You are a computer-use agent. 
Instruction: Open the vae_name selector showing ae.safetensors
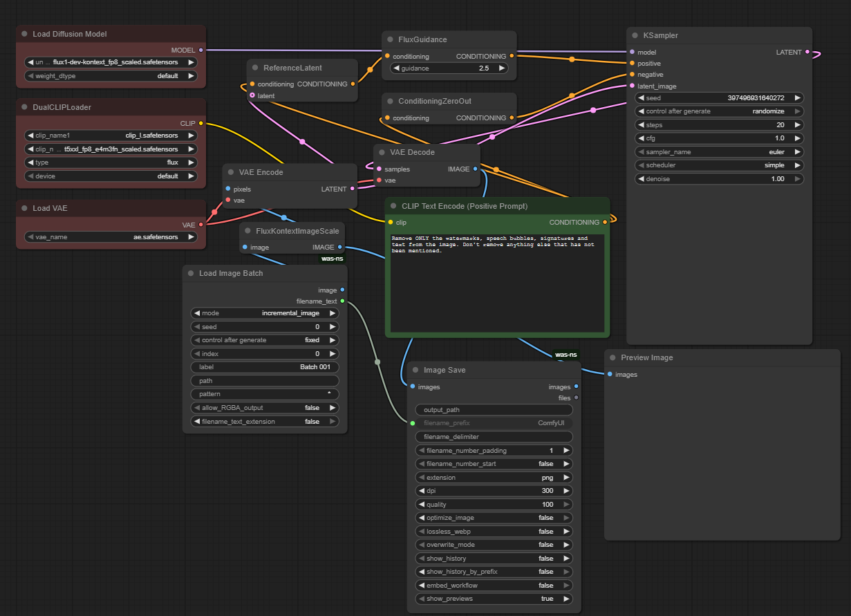pyautogui.click(x=111, y=236)
